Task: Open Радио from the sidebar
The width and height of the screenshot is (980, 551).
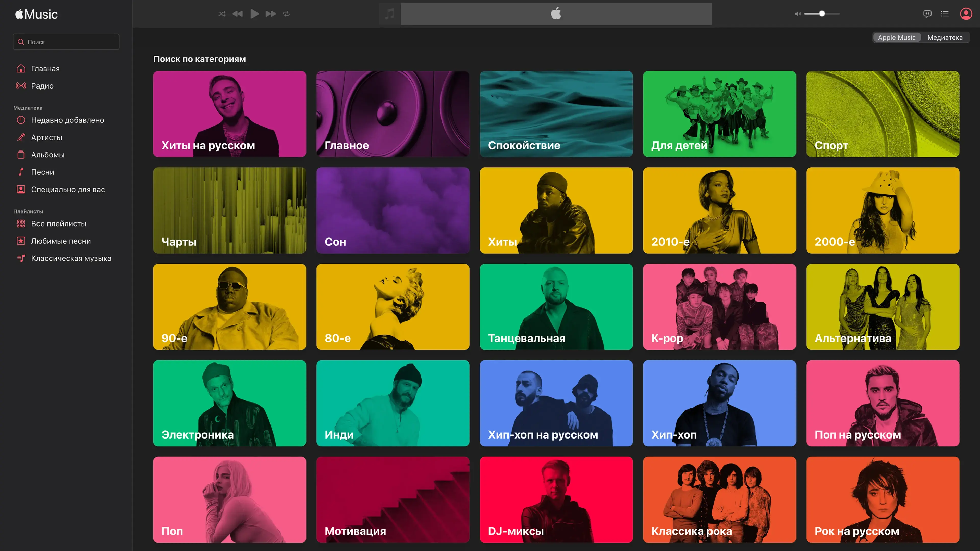Action: pyautogui.click(x=42, y=86)
